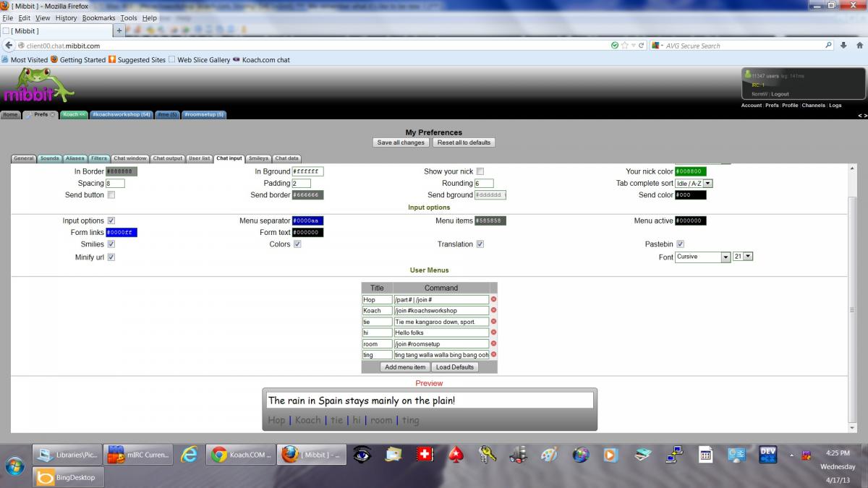
Task: Click the Logout link
Action: pos(780,94)
